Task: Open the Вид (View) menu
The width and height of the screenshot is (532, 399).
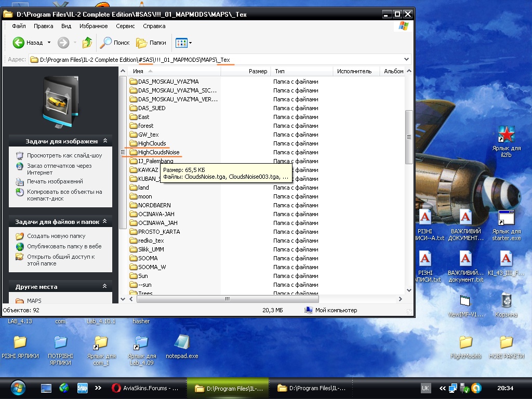Action: coord(66,26)
